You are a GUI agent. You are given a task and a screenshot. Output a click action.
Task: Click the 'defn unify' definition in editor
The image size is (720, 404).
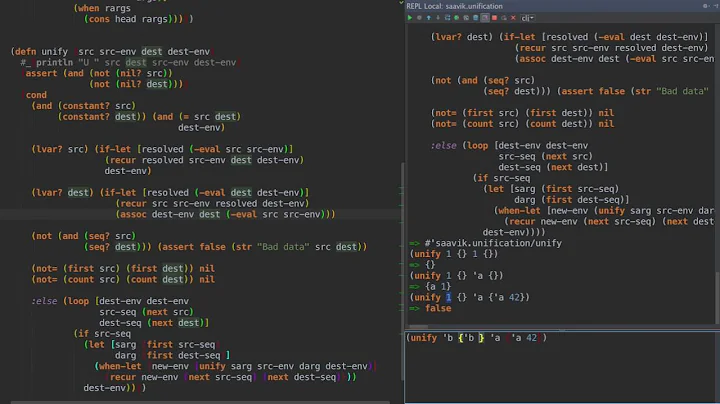41,51
